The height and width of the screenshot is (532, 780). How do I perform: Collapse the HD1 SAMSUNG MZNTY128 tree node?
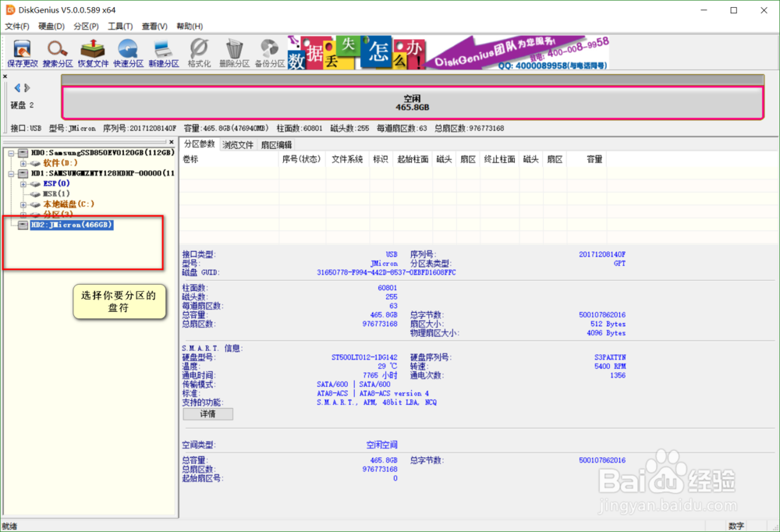coord(11,174)
